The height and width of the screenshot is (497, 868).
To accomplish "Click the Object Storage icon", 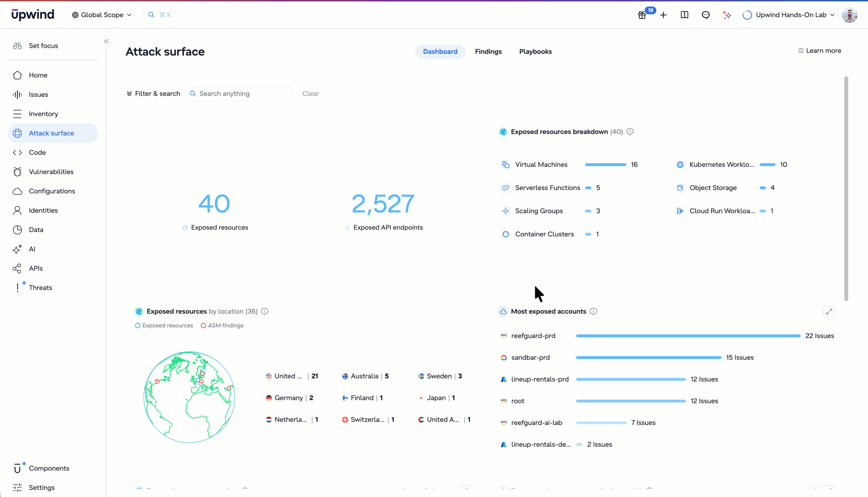I will coord(680,188).
